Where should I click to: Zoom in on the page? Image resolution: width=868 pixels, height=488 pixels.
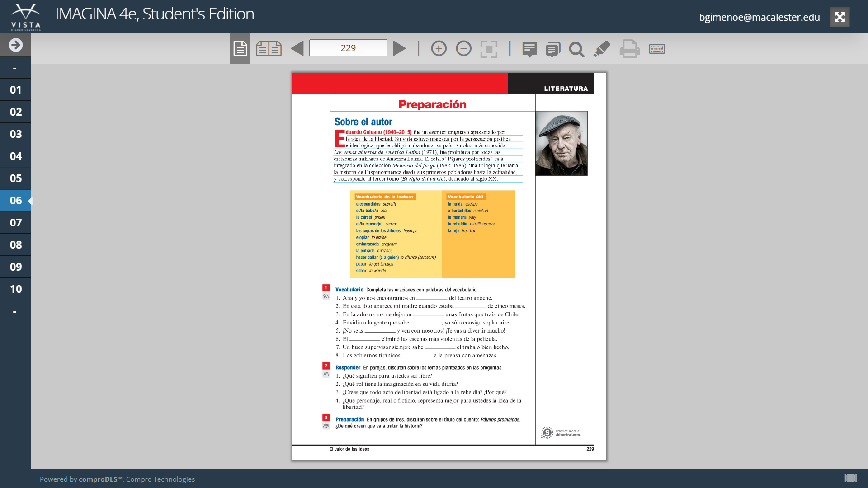[x=439, y=48]
